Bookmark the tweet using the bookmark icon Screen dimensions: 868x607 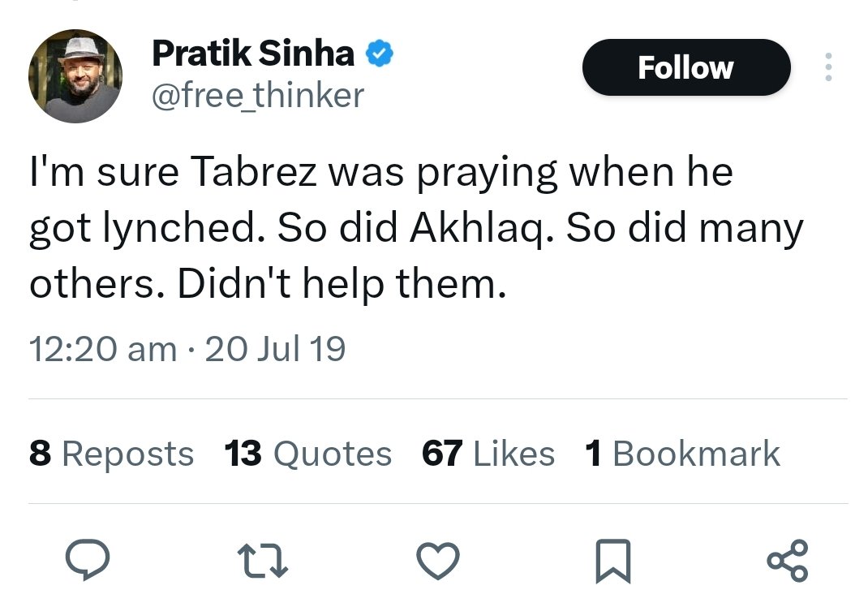(x=612, y=561)
